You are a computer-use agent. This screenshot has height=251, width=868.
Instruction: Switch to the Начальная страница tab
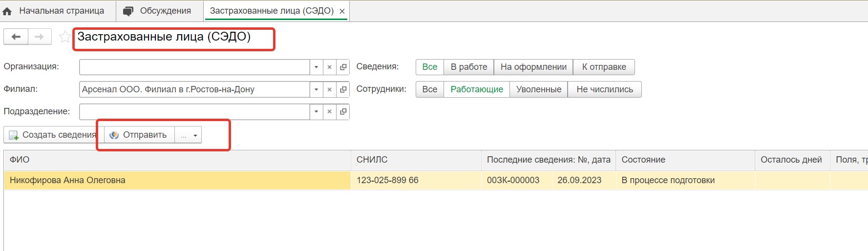pyautogui.click(x=58, y=11)
